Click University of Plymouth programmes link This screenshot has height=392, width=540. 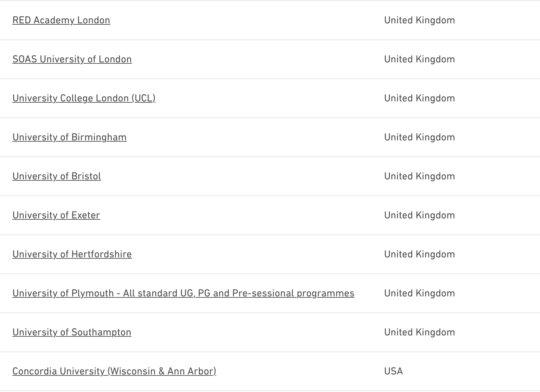(x=183, y=293)
